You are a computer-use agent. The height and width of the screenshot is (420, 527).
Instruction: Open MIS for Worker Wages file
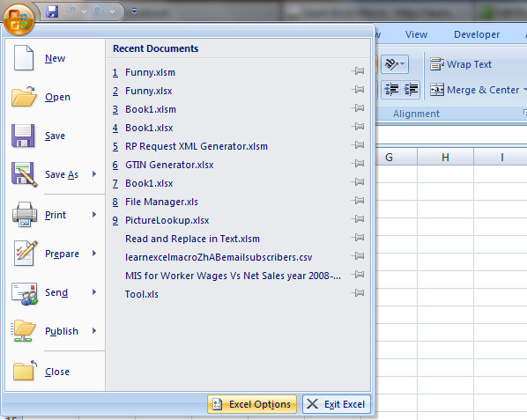pos(233,276)
